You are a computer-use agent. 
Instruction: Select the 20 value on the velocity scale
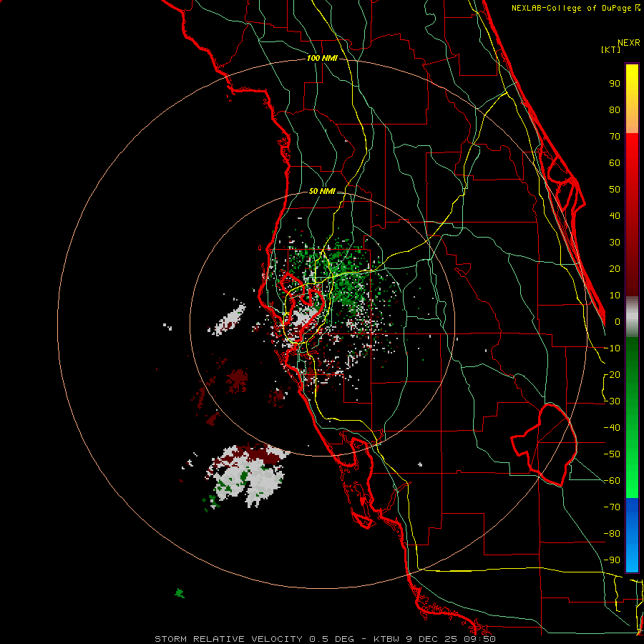615,269
